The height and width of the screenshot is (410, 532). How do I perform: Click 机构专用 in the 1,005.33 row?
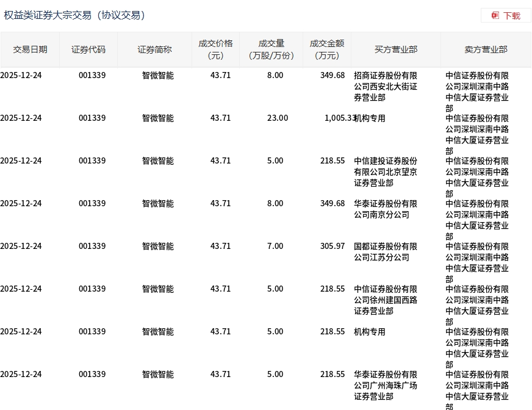[370, 118]
